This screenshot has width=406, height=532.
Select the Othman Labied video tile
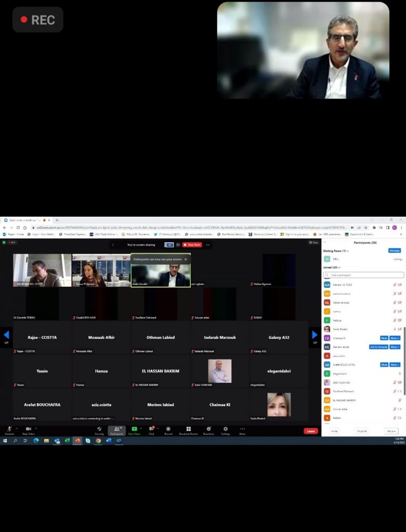(x=161, y=337)
